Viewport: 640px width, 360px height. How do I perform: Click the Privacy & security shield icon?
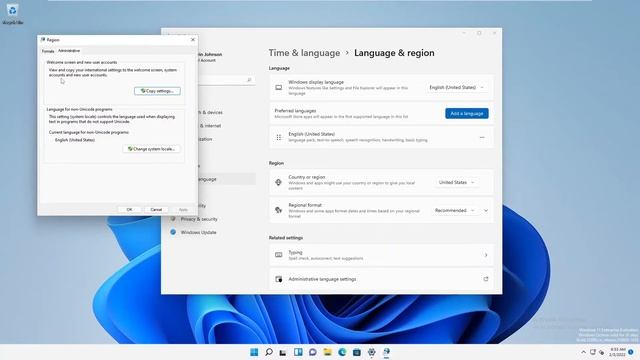pos(173,219)
